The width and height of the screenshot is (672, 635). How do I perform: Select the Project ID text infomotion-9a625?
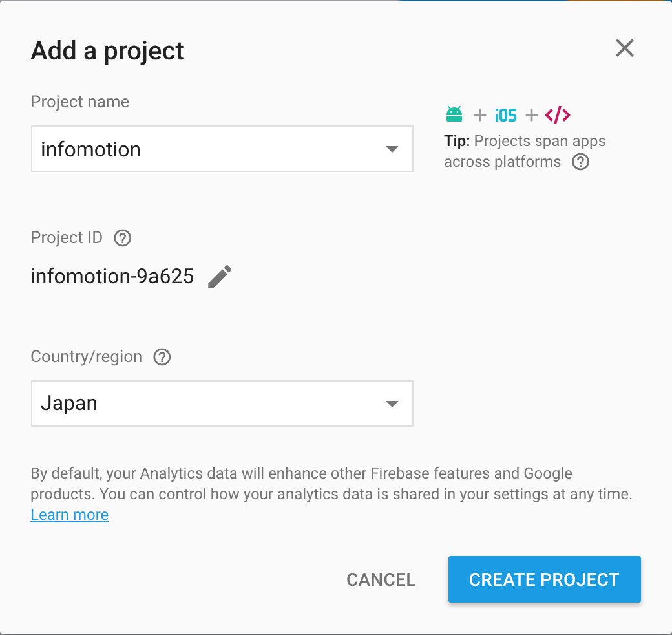pyautogui.click(x=112, y=276)
